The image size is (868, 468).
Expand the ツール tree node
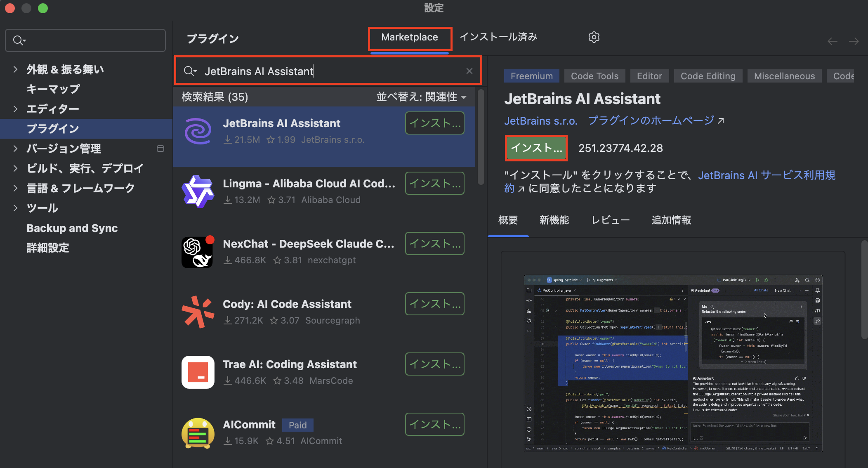pos(15,208)
